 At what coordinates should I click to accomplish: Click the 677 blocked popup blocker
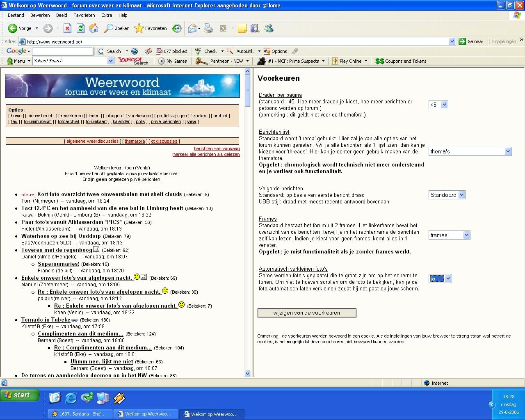pos(171,51)
